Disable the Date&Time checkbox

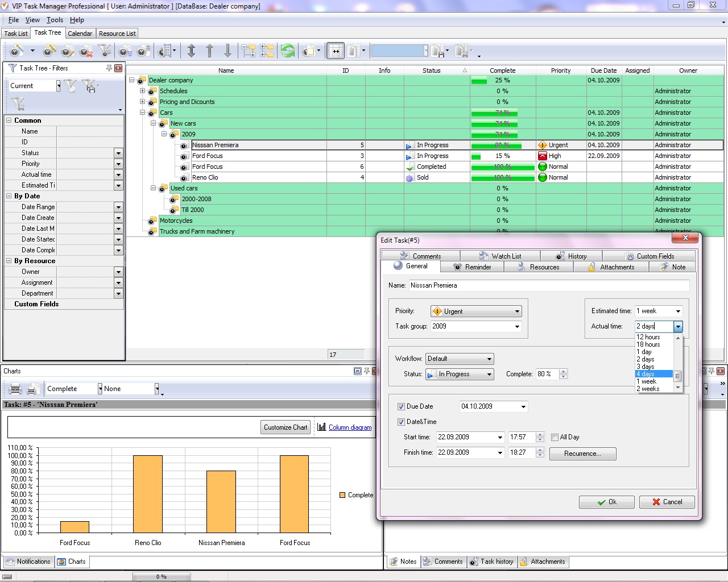401,422
